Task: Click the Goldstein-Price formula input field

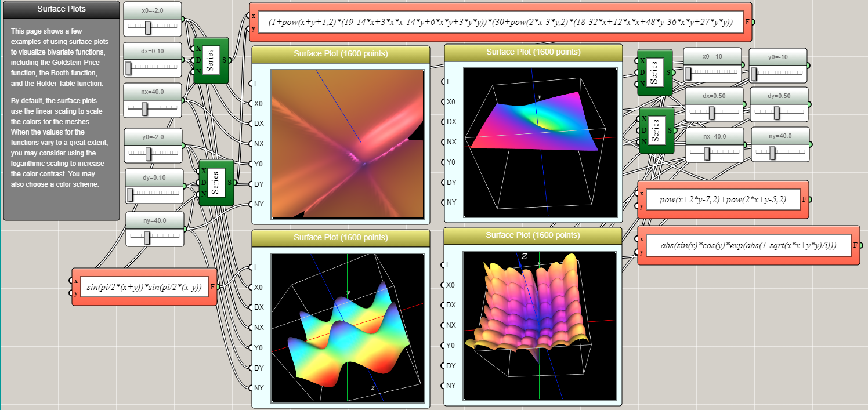Action: pos(500,23)
